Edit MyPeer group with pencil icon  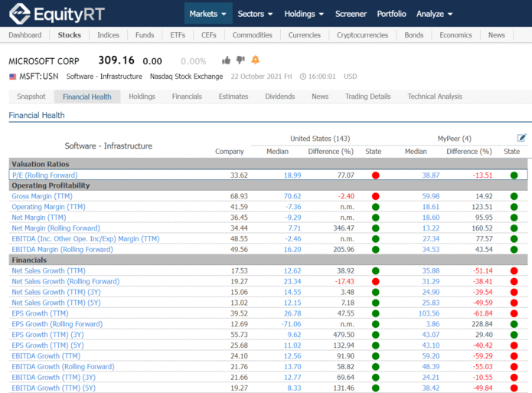pos(521,138)
